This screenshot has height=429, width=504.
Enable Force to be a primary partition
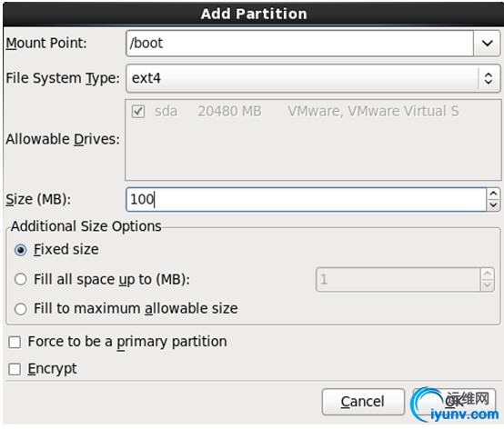click(x=15, y=343)
